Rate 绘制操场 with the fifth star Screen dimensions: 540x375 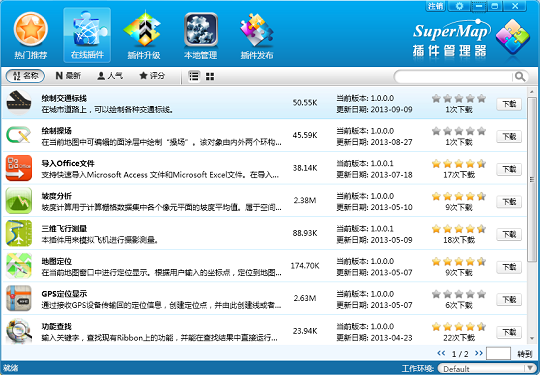[481, 131]
